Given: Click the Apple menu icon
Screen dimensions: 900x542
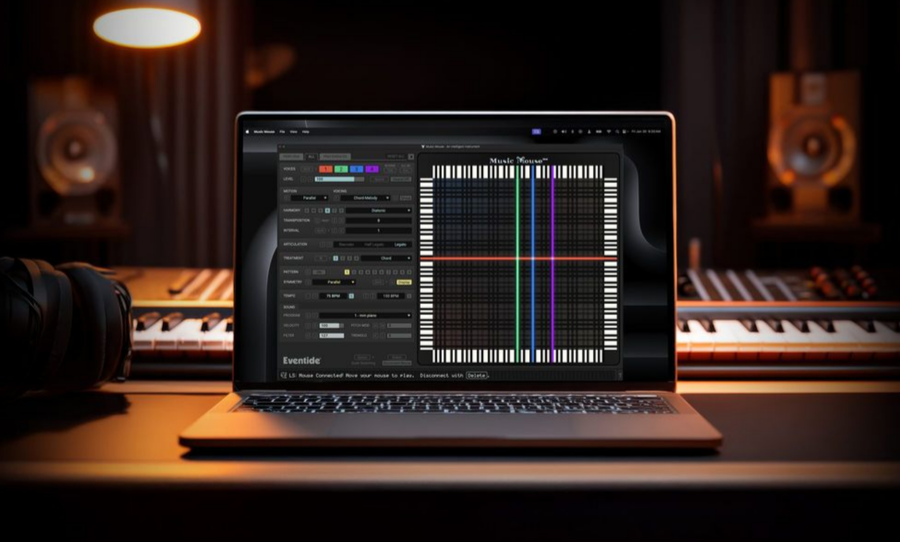Looking at the screenshot, I should click(x=245, y=131).
